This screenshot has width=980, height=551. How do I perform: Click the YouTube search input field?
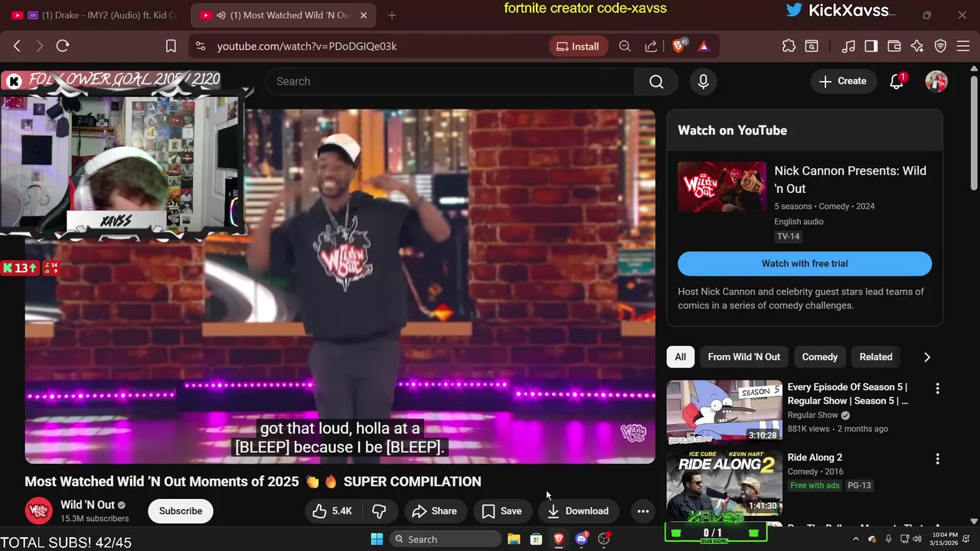449,81
